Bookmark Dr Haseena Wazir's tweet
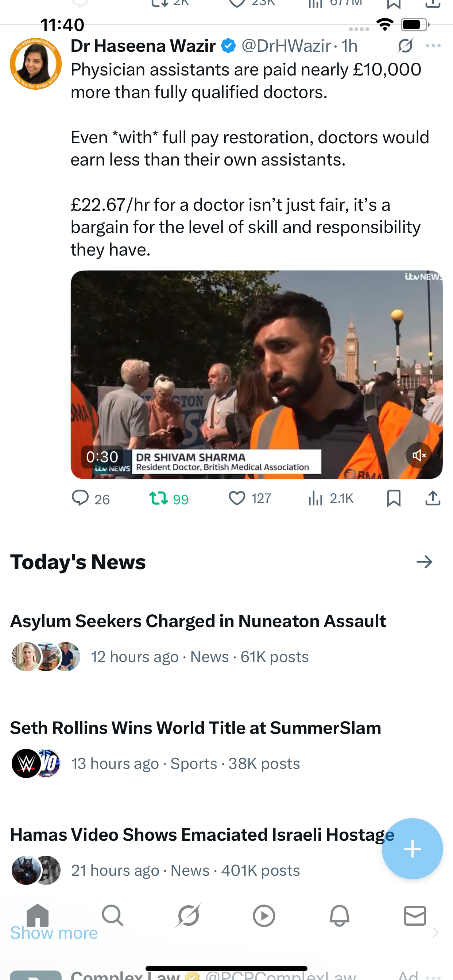 click(x=394, y=498)
